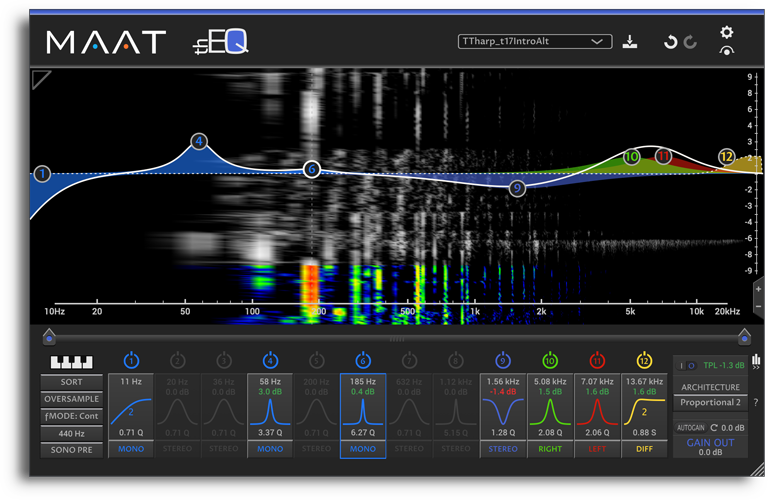Click the zoom in plus button on graph
This screenshot has width=768, height=500.
pyautogui.click(x=759, y=289)
